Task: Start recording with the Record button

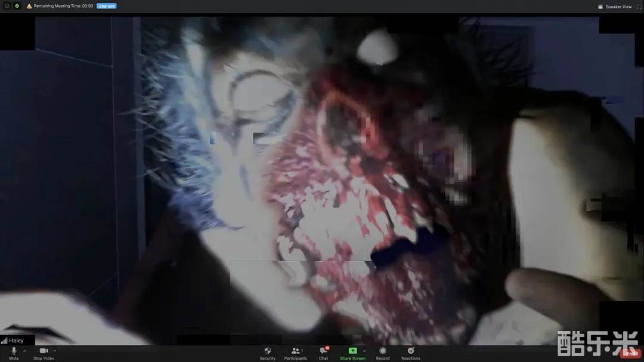Action: (x=383, y=352)
